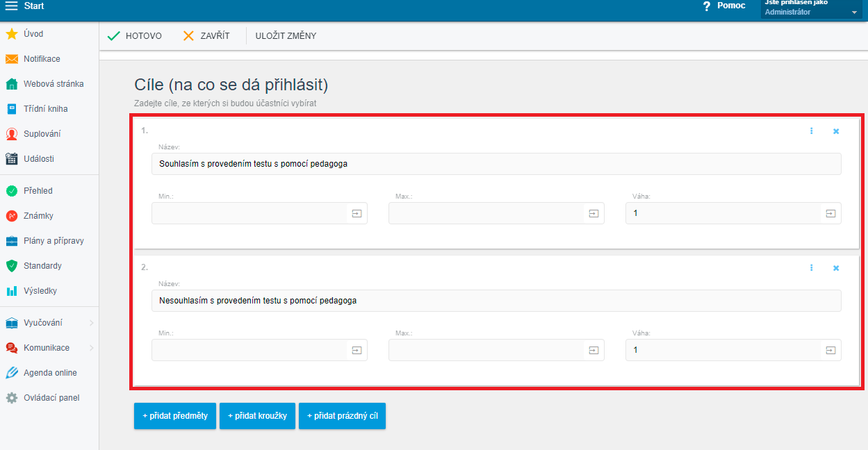Open the Známky icon in sidebar

(x=11, y=216)
